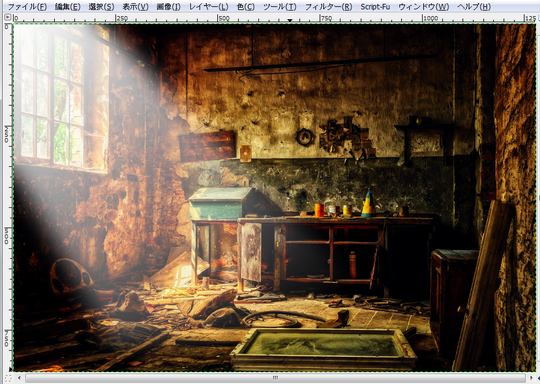Screen dimensions: 540x384
Task: Open the 編集(E) menu
Action: click(x=68, y=7)
